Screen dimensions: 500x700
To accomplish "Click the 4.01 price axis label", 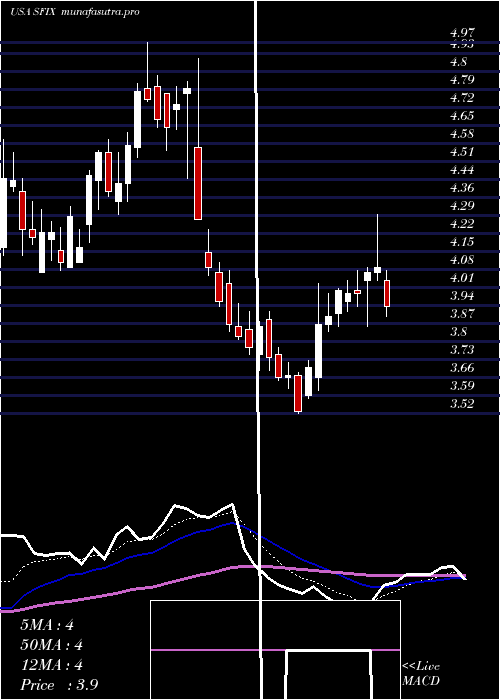I will (462, 278).
